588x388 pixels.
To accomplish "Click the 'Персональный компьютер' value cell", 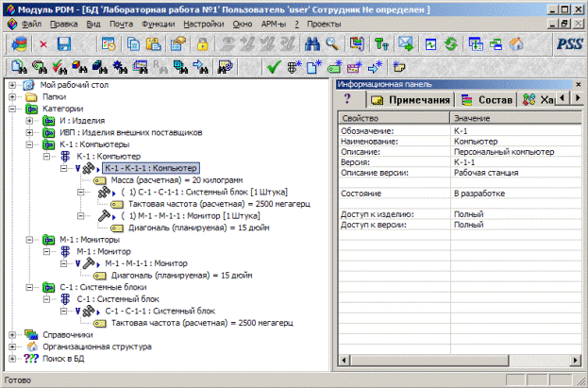I will coord(504,152).
